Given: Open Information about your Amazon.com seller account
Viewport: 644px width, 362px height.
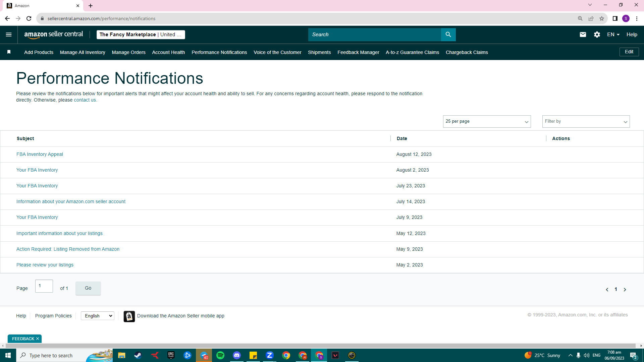Looking at the screenshot, I should [x=71, y=202].
